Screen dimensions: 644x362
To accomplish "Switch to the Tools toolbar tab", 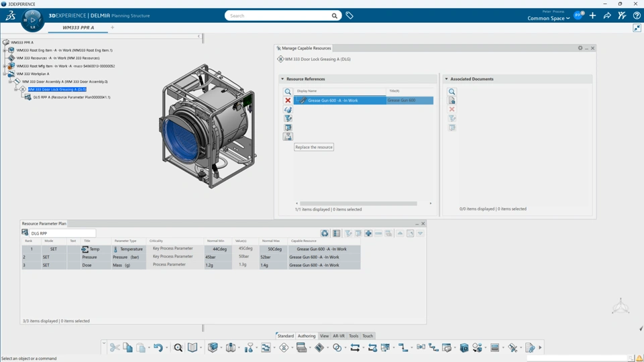I will 354,336.
